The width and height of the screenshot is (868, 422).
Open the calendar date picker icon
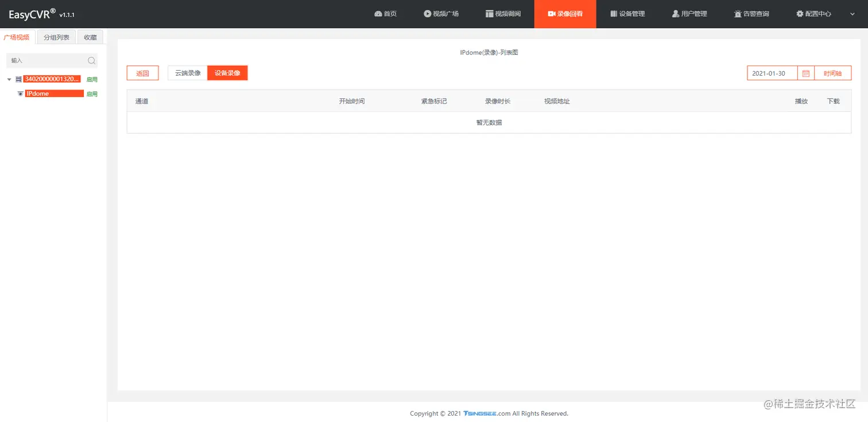(806, 73)
